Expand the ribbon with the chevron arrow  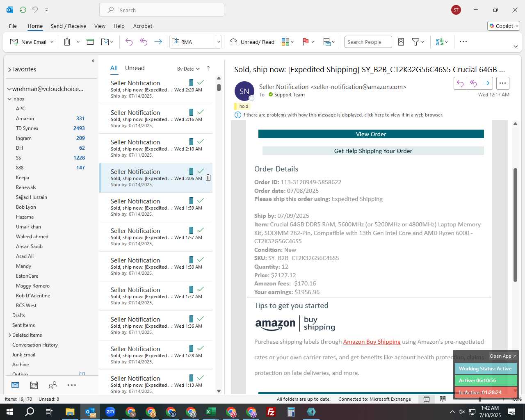(516, 46)
